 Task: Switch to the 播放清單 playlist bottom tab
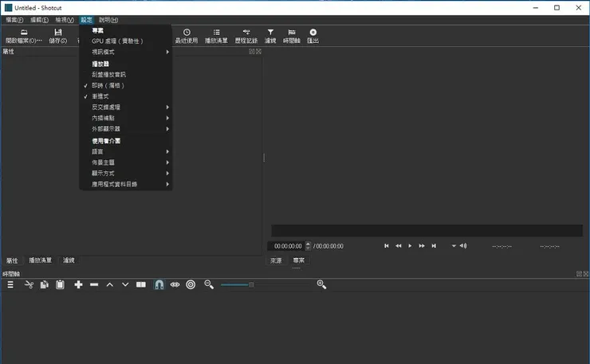click(x=40, y=260)
